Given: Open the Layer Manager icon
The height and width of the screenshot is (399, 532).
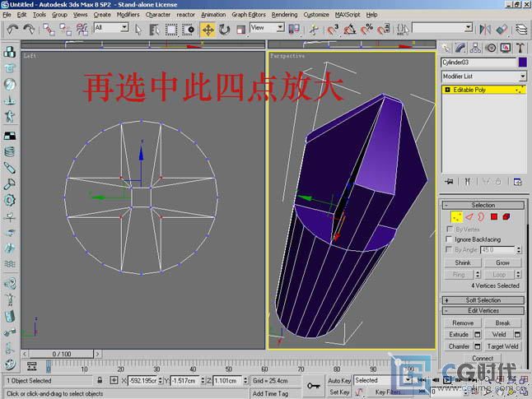Looking at the screenshot, I should [521, 30].
